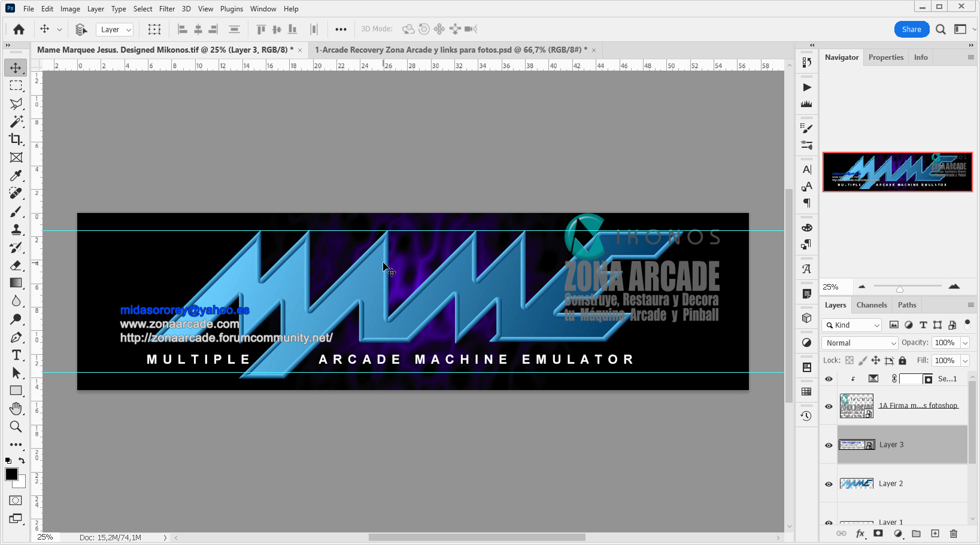
Task: Open the Delete layer trash icon
Action: pyautogui.click(x=953, y=534)
